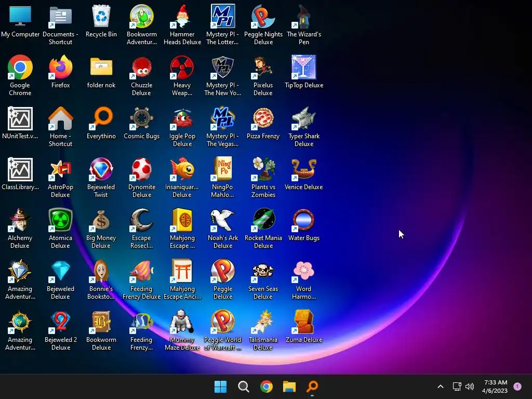532x399 pixels.
Task: Select Word Harmony flower icon
Action: coord(303,271)
